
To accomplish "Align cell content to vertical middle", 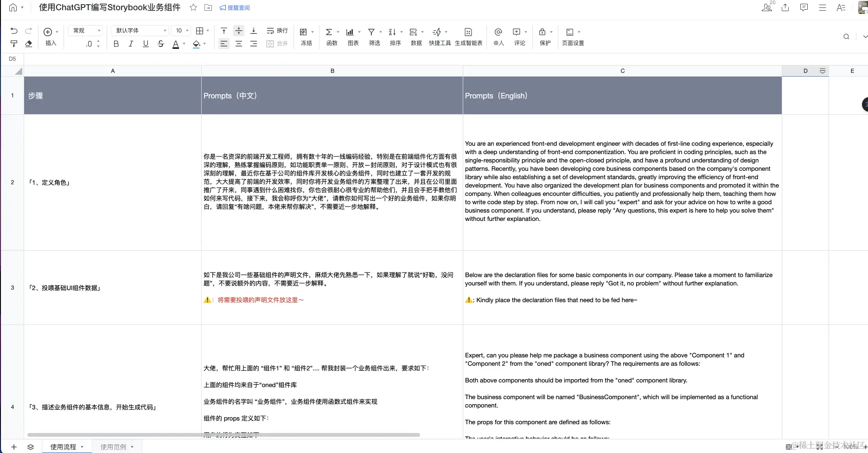I will click(239, 31).
